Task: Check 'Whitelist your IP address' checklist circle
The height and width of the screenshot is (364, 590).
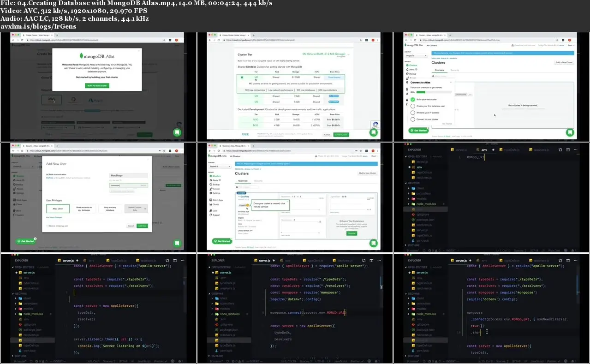Action: (x=412, y=113)
